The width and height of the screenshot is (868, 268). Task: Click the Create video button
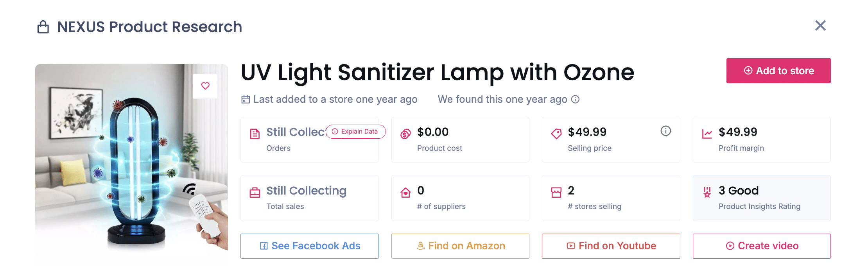pyautogui.click(x=762, y=246)
